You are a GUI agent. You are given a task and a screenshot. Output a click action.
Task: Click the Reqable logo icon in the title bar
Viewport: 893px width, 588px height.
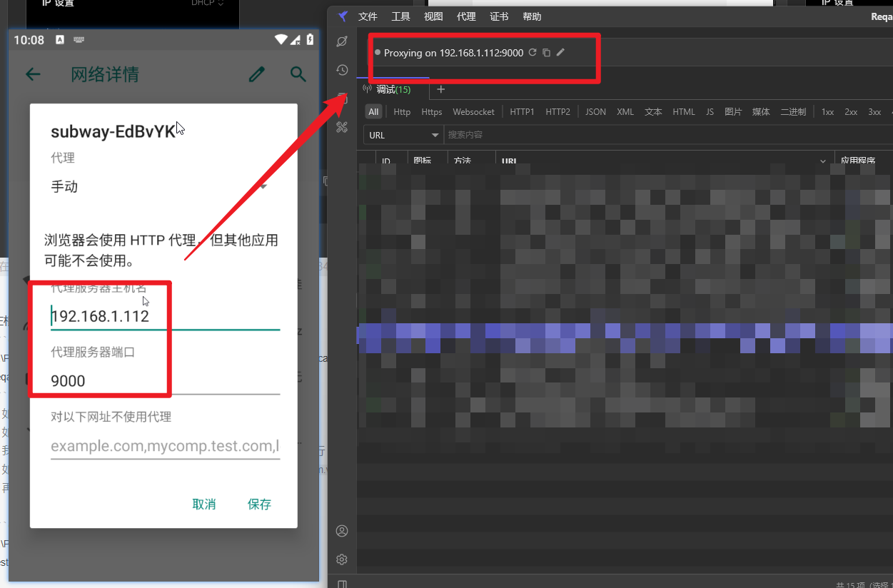click(343, 16)
